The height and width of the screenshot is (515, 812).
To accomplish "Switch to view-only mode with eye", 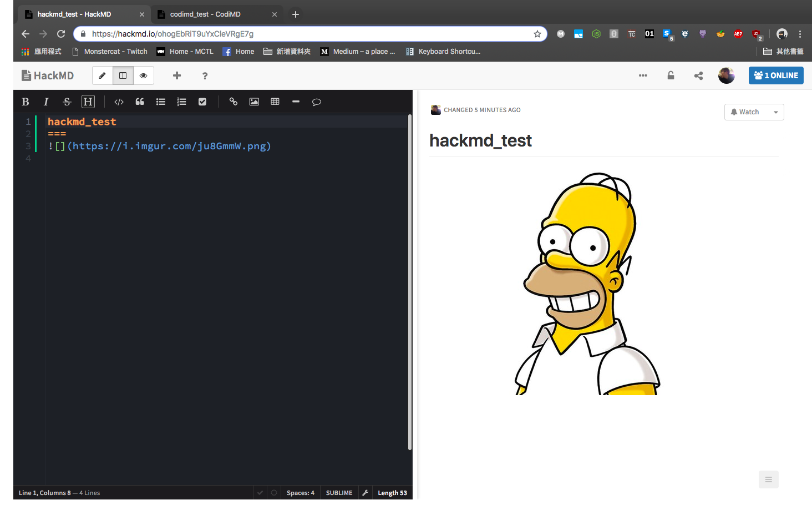I will [x=143, y=75].
